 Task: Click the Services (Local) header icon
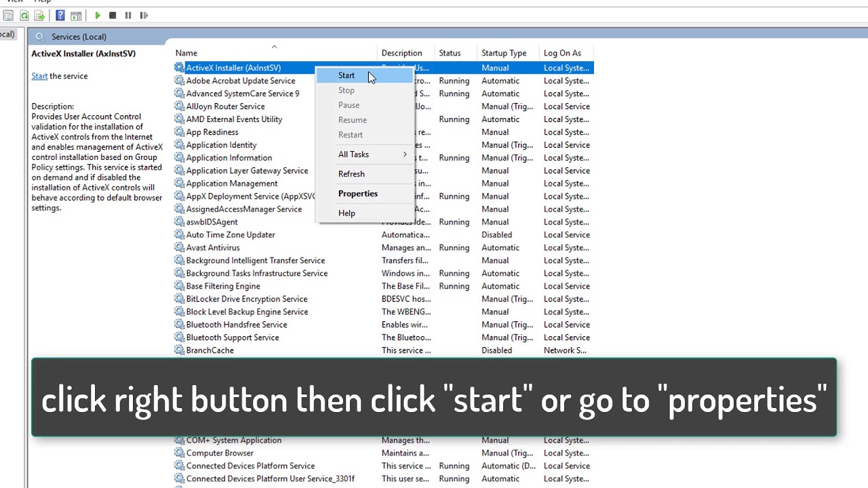40,37
